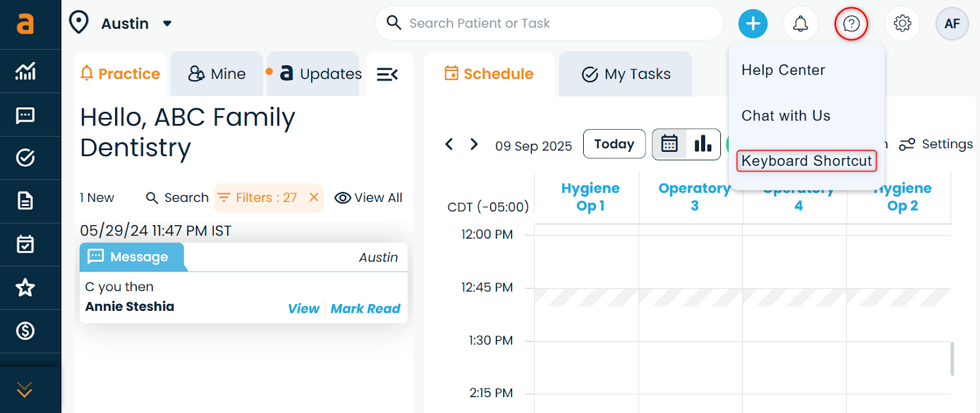Open the analytics chart icon in sidebar
Screen dimensions: 980x413
point(25,72)
